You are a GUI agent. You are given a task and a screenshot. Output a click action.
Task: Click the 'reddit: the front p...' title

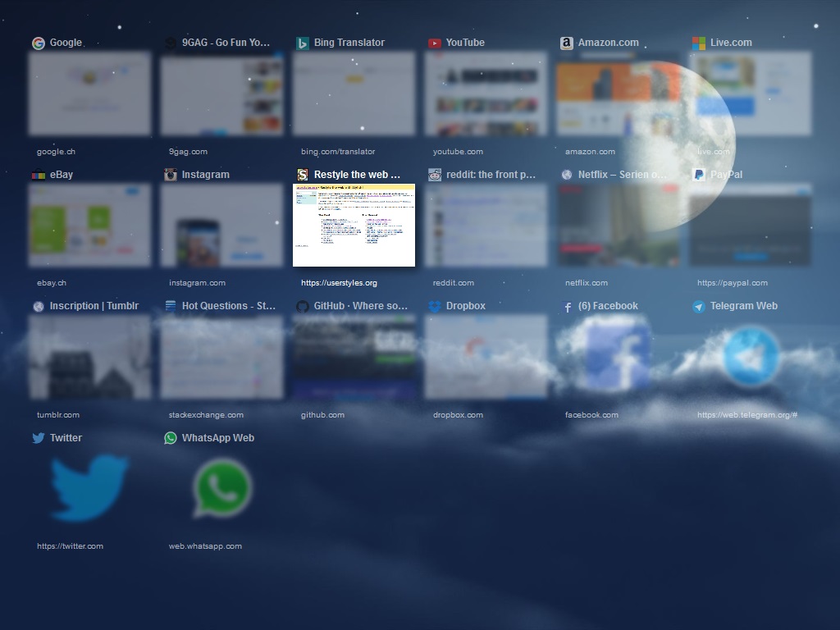pos(491,175)
